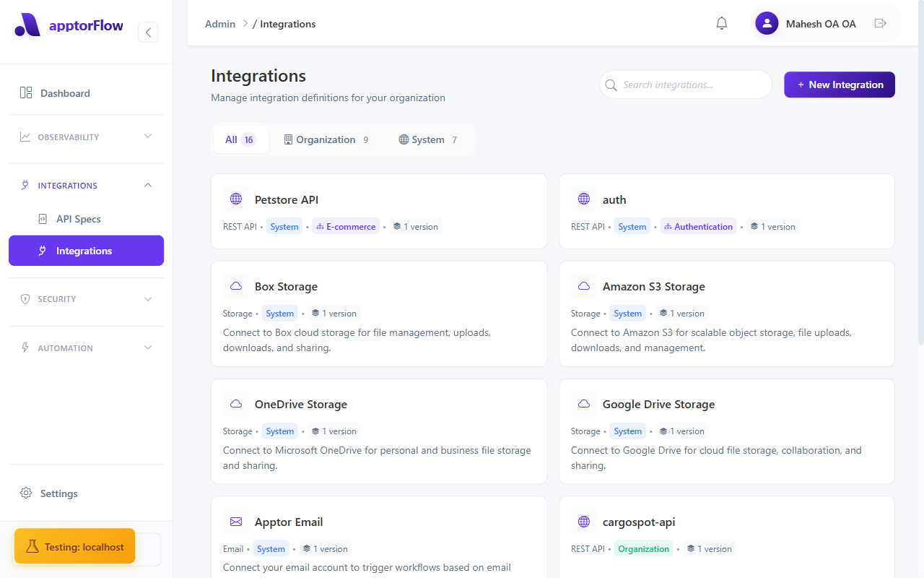The height and width of the screenshot is (578, 924).
Task: Open the notification bell icon
Action: pos(721,23)
